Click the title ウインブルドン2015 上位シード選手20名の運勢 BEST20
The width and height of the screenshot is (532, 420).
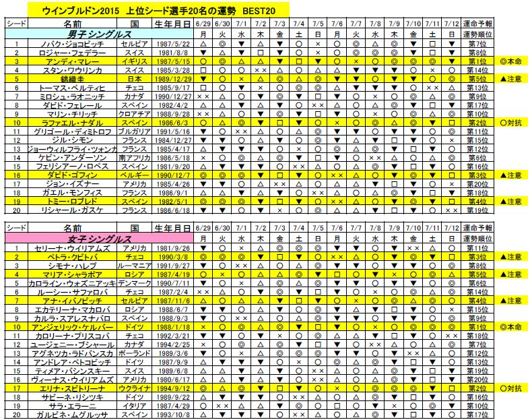158,11
